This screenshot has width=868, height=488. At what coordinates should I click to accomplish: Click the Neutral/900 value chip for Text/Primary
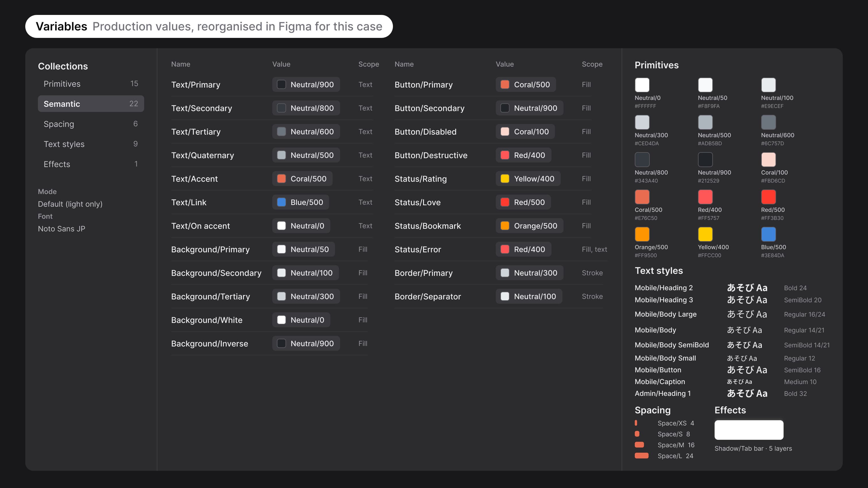306,84
